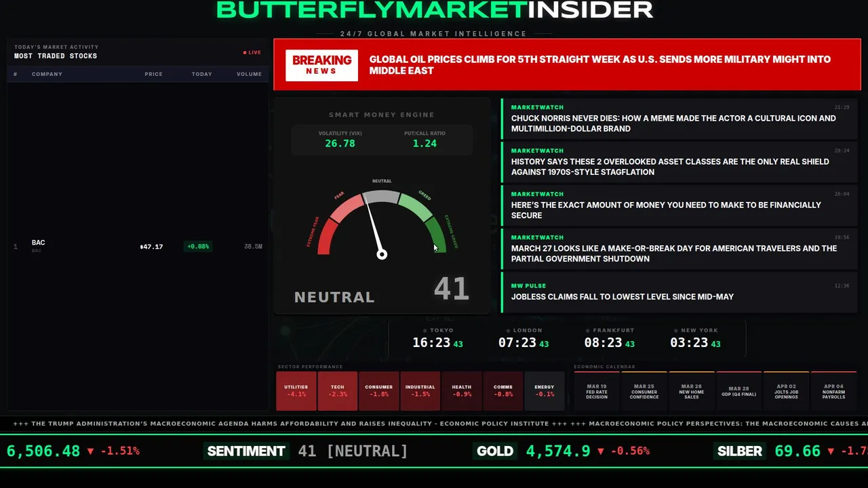Click the red LIVE indicator

click(x=252, y=52)
